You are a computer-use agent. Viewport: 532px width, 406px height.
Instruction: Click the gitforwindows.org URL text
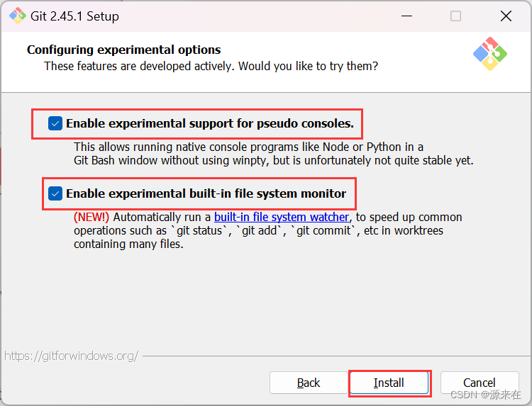(x=71, y=356)
